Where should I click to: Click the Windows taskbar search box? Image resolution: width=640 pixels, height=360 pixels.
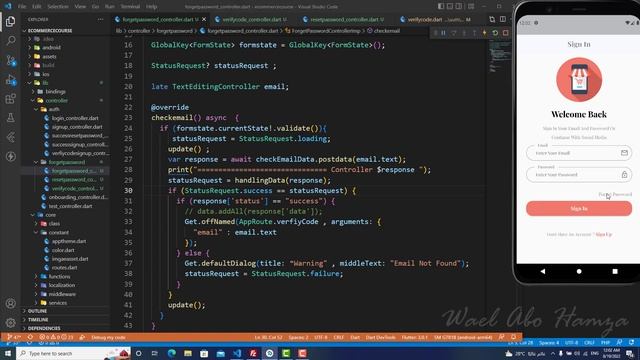(x=73, y=353)
